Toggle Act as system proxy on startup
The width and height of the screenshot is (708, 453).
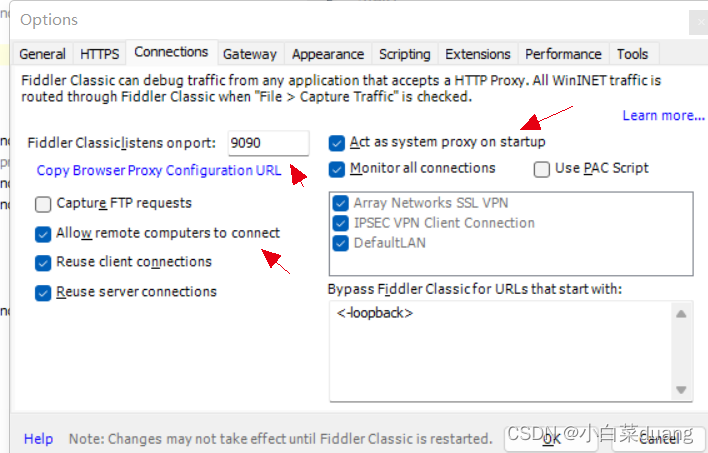337,143
